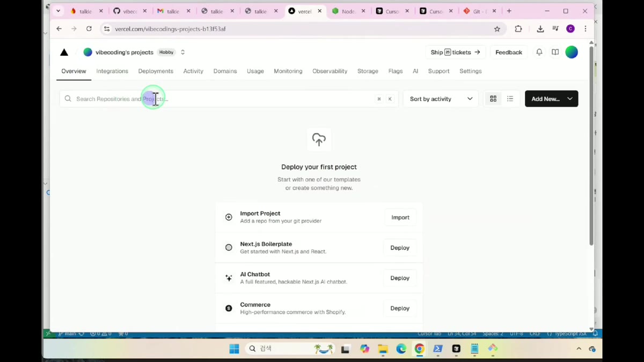The image size is (644, 362).
Task: Open the browser extensions puzzle icon
Action: pyautogui.click(x=518, y=29)
